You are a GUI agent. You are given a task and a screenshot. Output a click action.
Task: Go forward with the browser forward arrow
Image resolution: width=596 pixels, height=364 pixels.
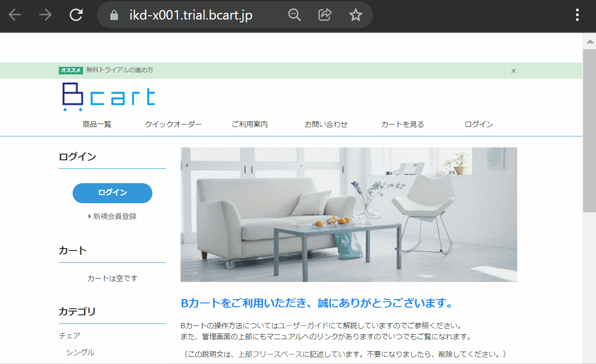pos(45,15)
